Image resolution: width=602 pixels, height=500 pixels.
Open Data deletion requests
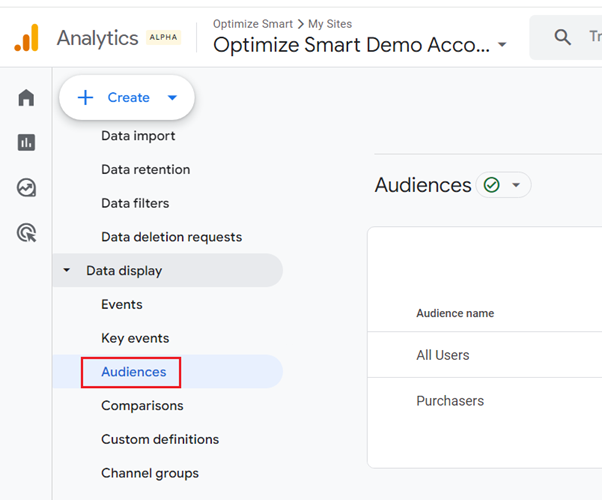[x=172, y=237]
